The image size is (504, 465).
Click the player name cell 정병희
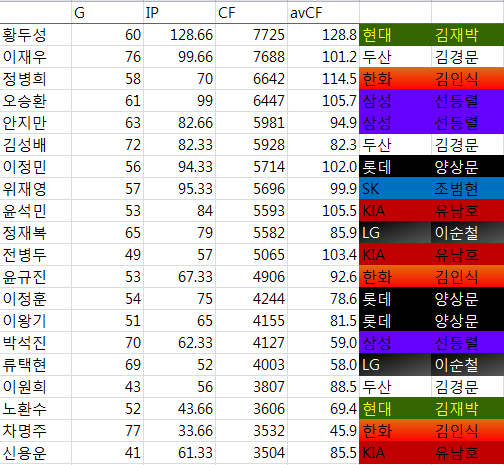tap(36, 79)
